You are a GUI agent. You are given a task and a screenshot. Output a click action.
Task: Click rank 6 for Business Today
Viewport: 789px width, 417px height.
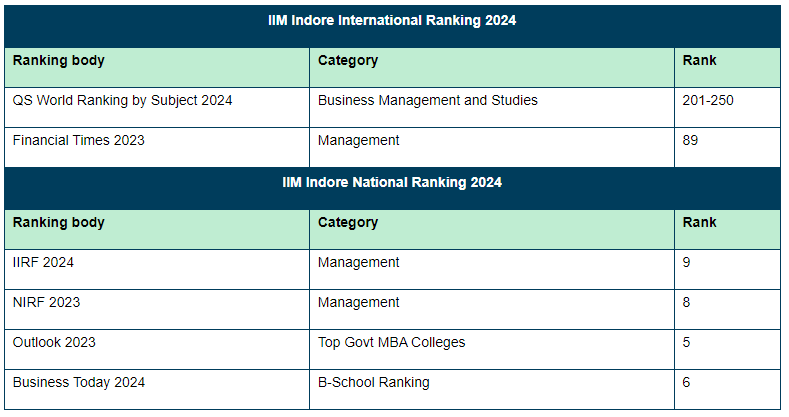[x=687, y=383]
